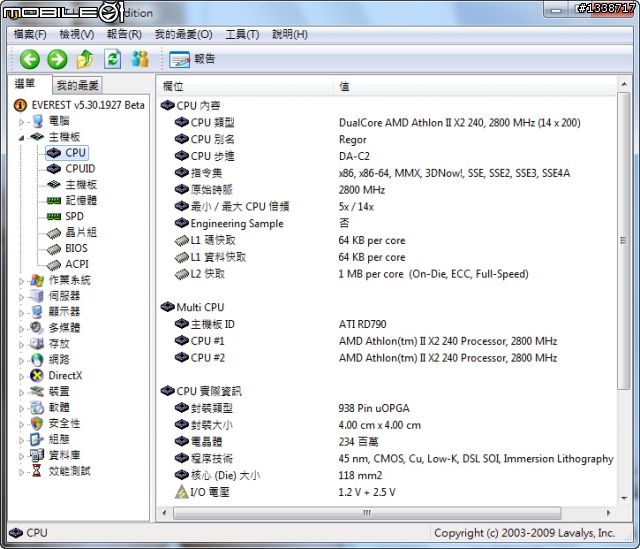Open the 工具(T) menu

242,34
